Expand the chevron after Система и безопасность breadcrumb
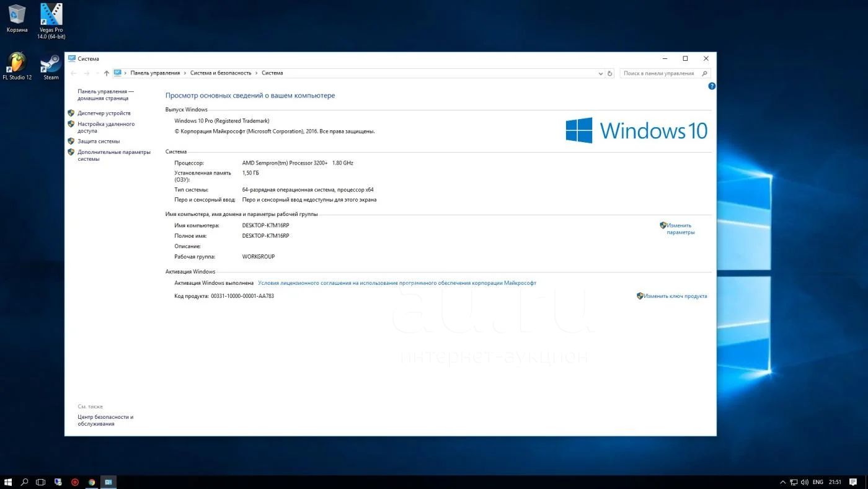Viewport: 868px width, 489px height. click(x=257, y=73)
